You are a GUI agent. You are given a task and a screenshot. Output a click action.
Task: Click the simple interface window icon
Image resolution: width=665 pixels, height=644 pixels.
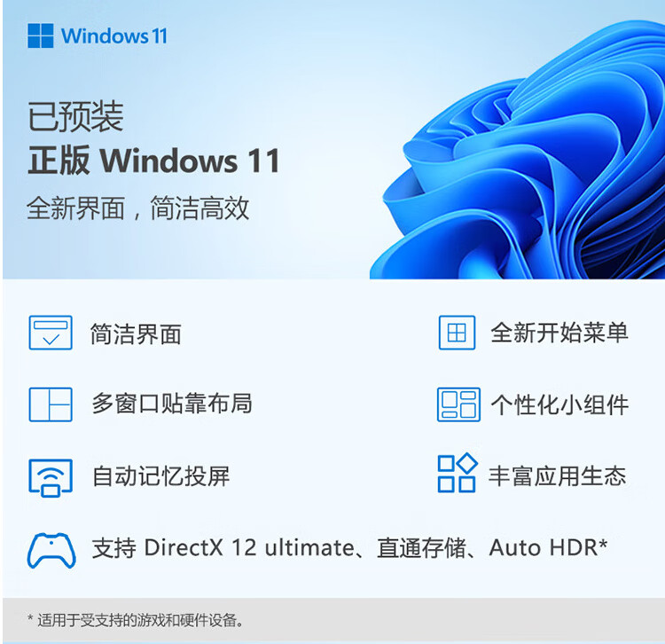(51, 333)
